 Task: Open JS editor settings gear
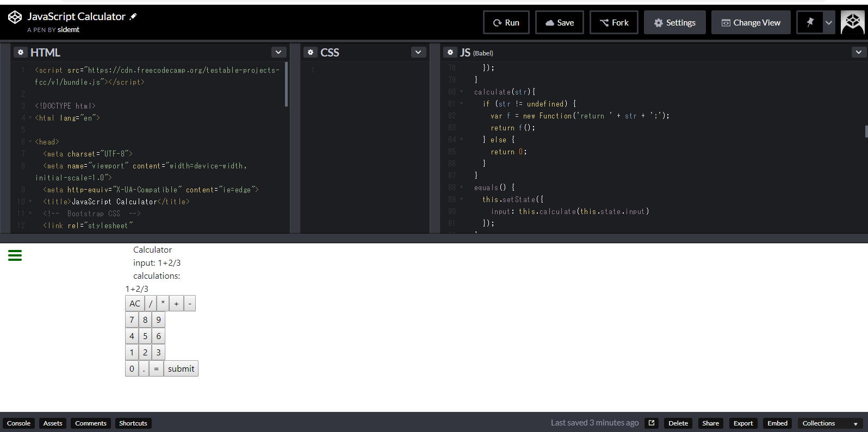pyautogui.click(x=450, y=52)
